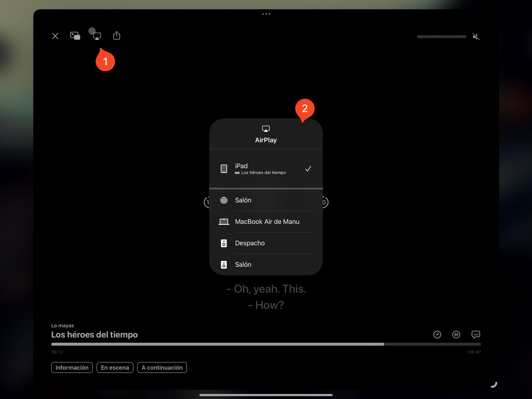Open the En escena tab
Image resolution: width=532 pixels, height=399 pixels.
115,368
